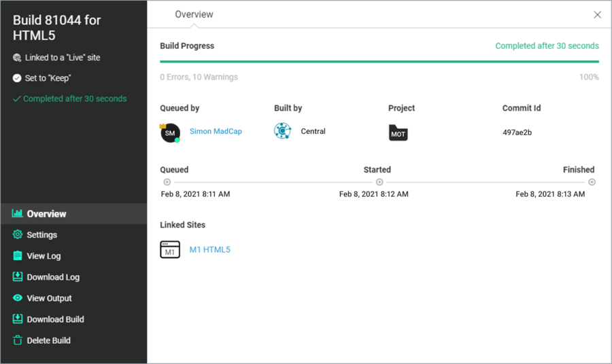The image size is (612, 364).
Task: Click the 100% progress value
Action: coord(589,77)
